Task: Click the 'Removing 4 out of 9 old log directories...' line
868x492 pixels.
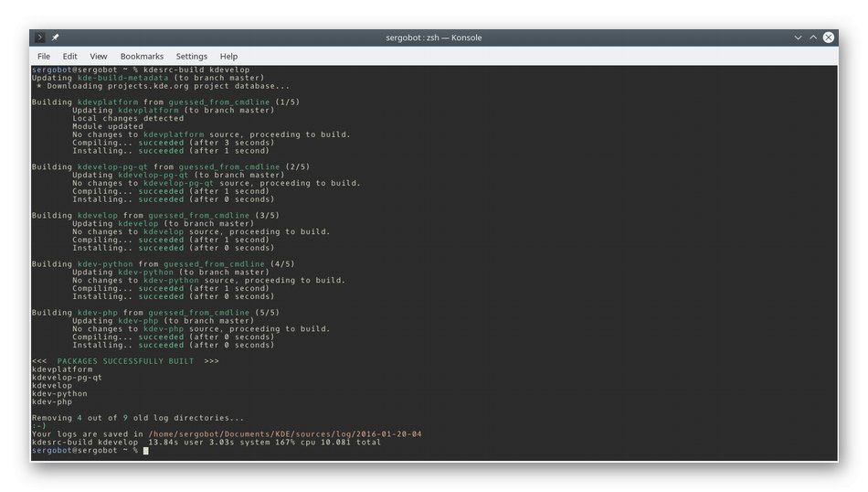Action: tap(138, 418)
